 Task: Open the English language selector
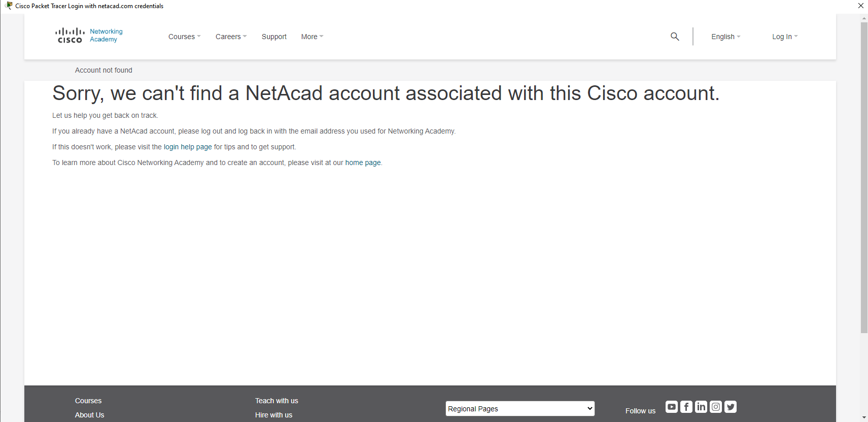point(725,37)
